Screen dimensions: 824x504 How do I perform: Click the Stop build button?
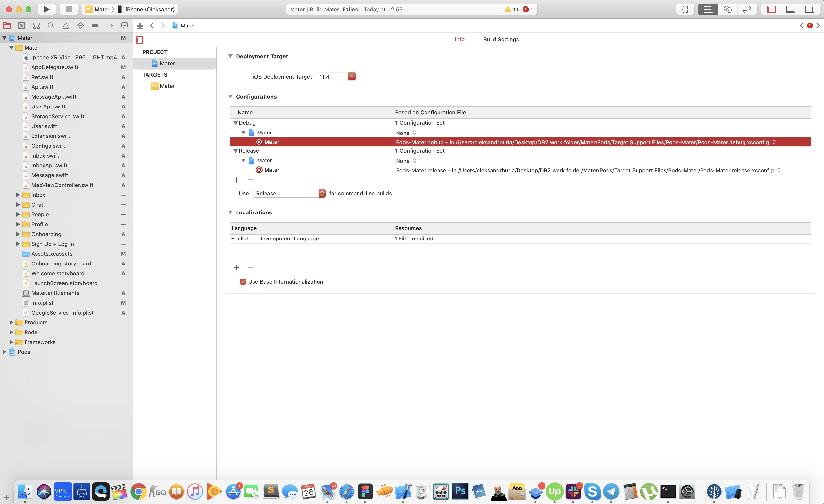tap(68, 9)
